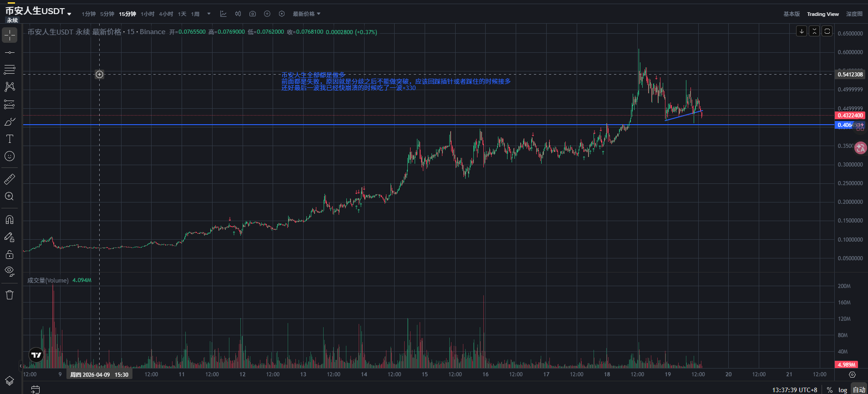
Task: Set interval to 4小时
Action: (x=166, y=14)
